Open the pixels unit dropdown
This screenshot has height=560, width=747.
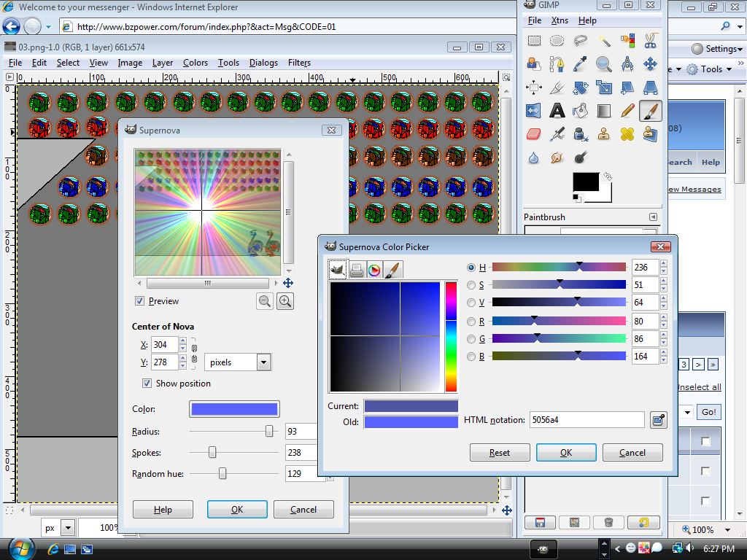238,362
